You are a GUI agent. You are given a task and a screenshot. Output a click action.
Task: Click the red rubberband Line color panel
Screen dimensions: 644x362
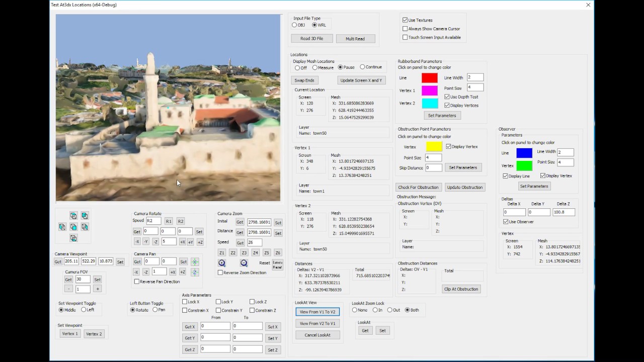pyautogui.click(x=430, y=78)
